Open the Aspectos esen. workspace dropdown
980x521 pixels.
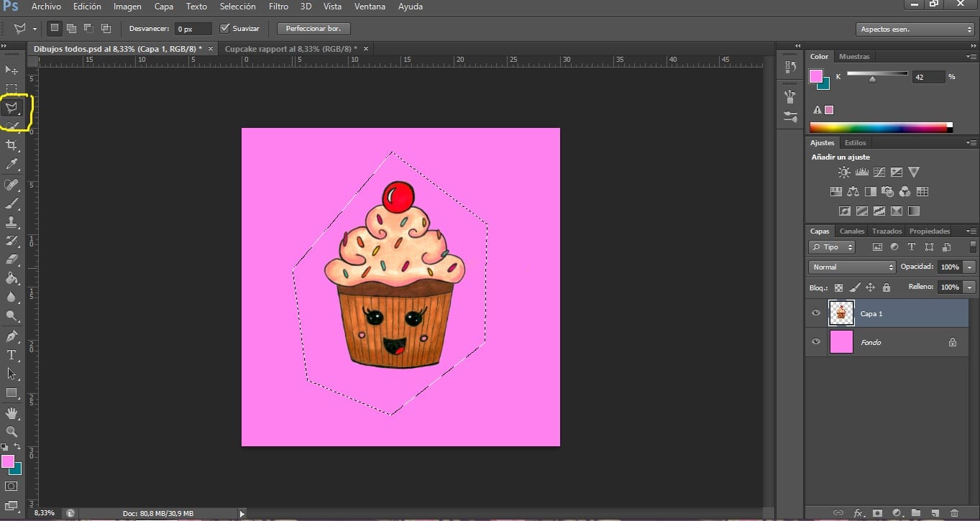click(915, 29)
